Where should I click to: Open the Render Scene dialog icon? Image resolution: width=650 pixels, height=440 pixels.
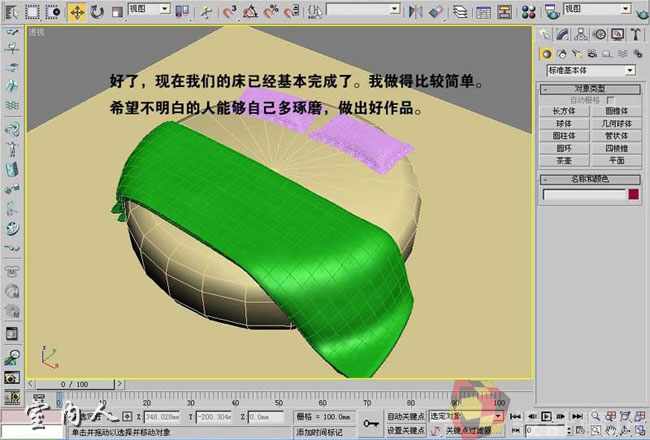(x=552, y=12)
